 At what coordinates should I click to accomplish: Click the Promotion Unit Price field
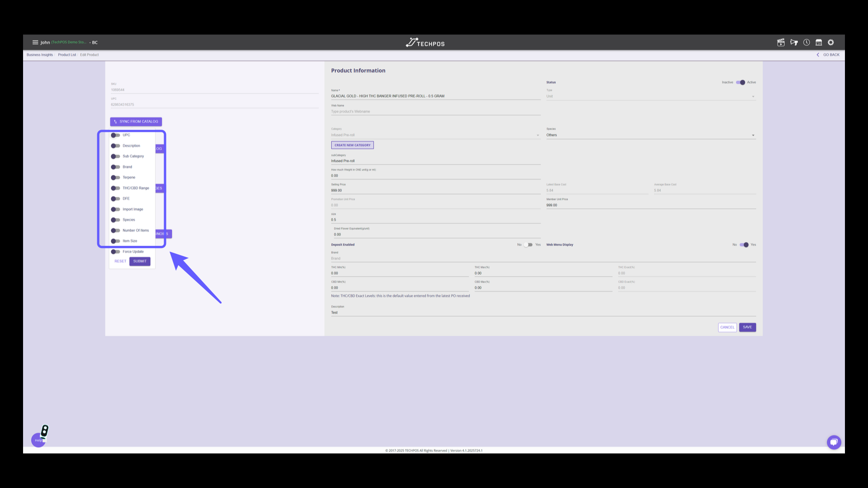point(435,205)
